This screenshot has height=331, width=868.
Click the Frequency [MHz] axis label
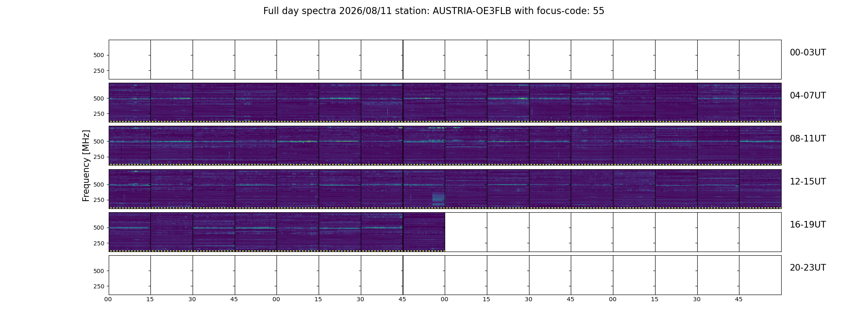(86, 165)
